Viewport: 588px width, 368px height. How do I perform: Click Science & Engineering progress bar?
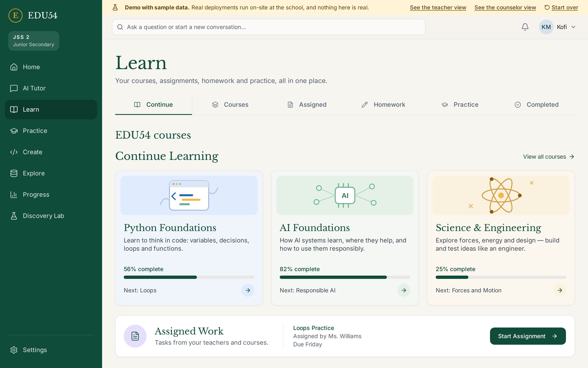click(x=501, y=277)
